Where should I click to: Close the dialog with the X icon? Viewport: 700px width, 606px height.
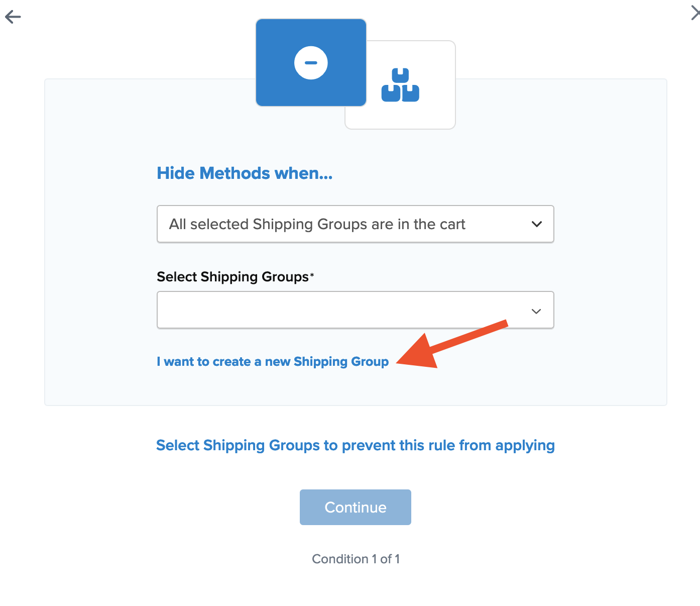point(695,13)
